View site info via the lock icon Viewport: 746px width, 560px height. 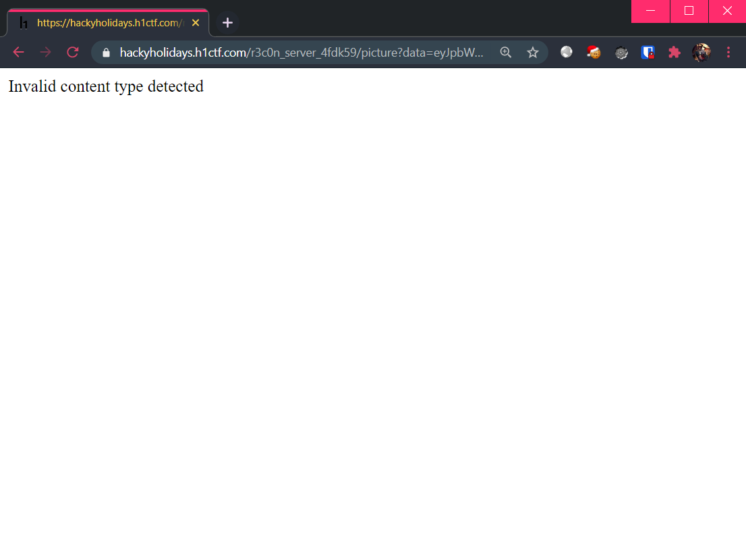click(106, 53)
